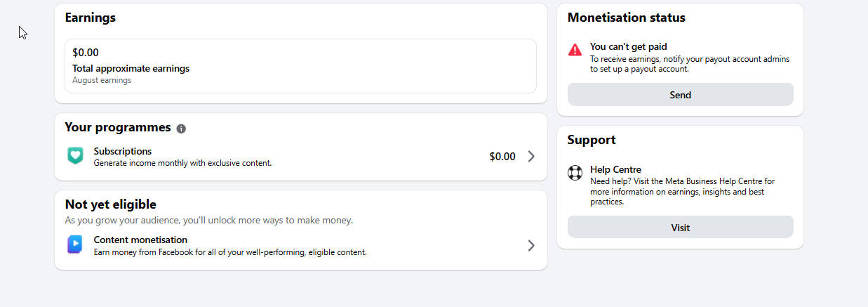Click the Not yet eligible heading

[110, 204]
